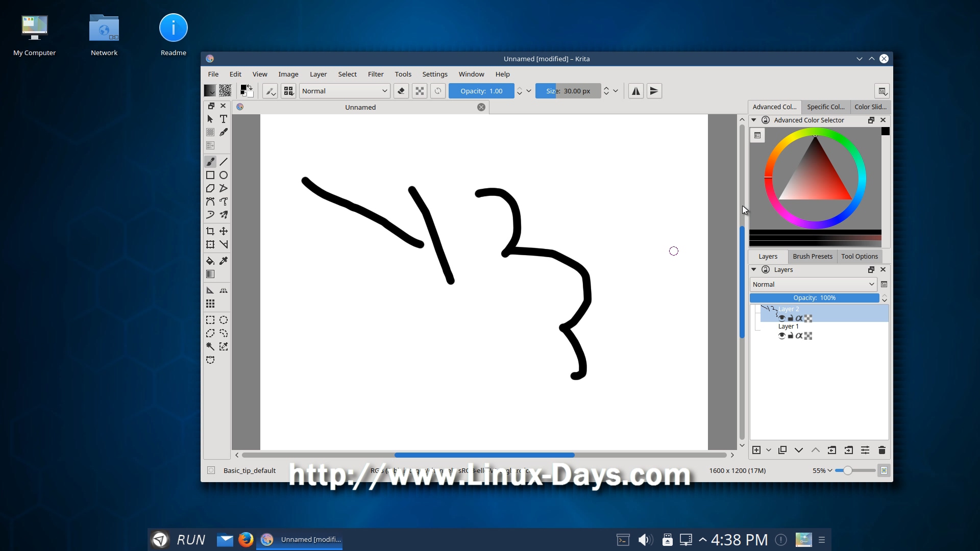Select the Elliptical Selection tool
The height and width of the screenshot is (551, 980).
click(x=224, y=320)
